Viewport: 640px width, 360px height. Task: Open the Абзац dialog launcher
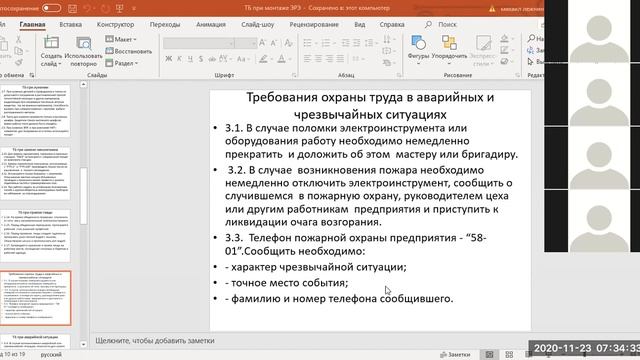(x=399, y=76)
